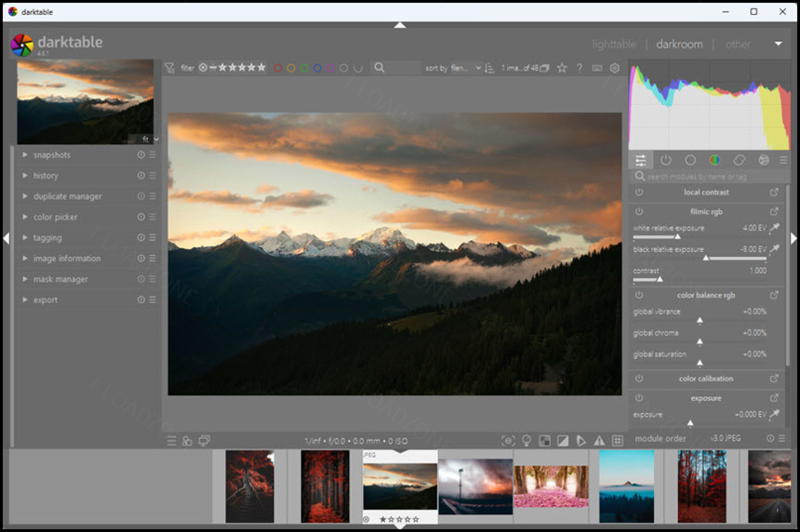Open keyboard shortcuts icon

pos(597,68)
